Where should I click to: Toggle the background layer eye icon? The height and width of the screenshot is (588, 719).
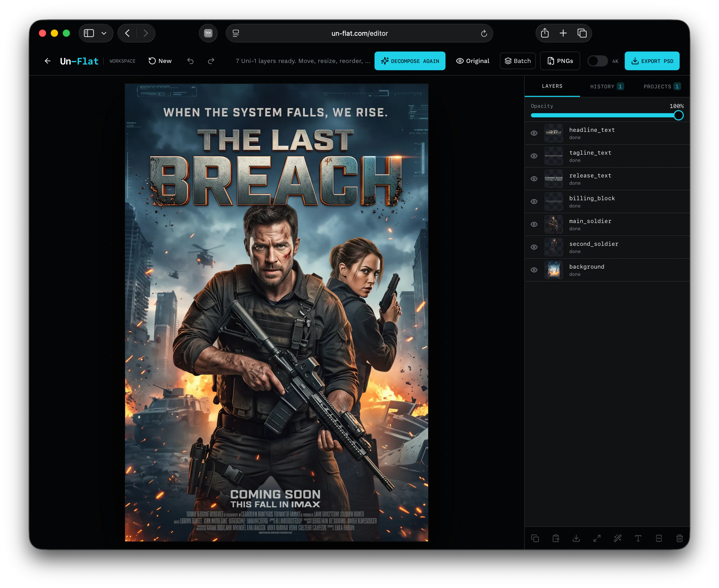pyautogui.click(x=534, y=270)
